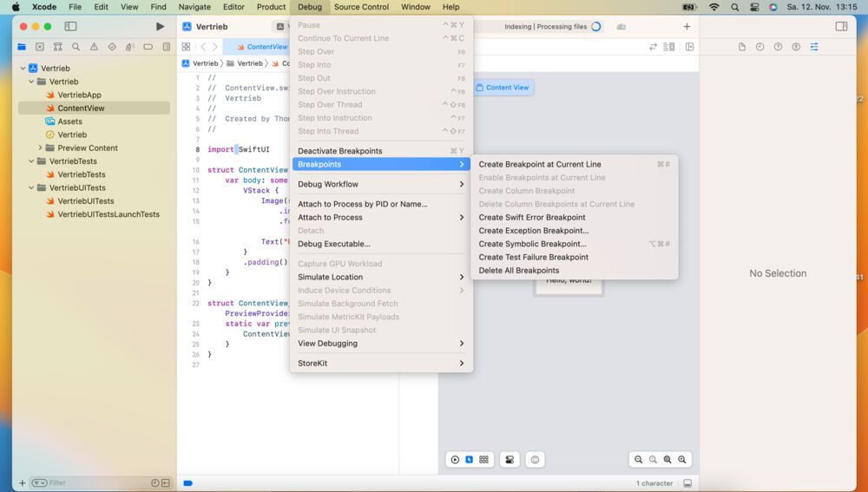The image size is (868, 492).
Task: Open the Symbol navigator icon
Action: coord(57,47)
